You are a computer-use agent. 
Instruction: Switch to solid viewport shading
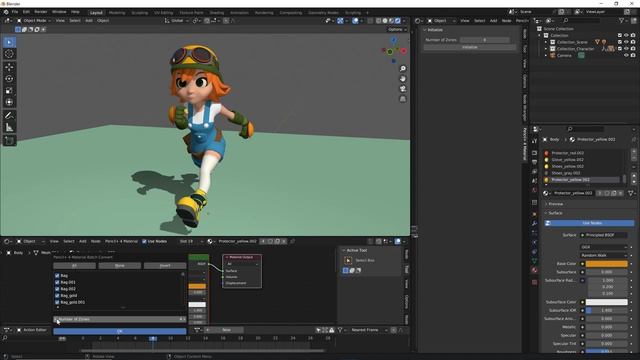click(385, 20)
